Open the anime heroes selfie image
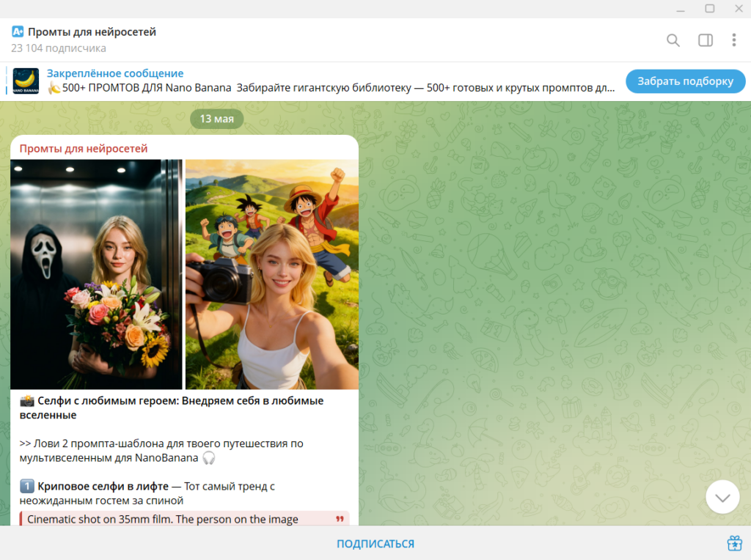This screenshot has width=751, height=560. [x=272, y=274]
